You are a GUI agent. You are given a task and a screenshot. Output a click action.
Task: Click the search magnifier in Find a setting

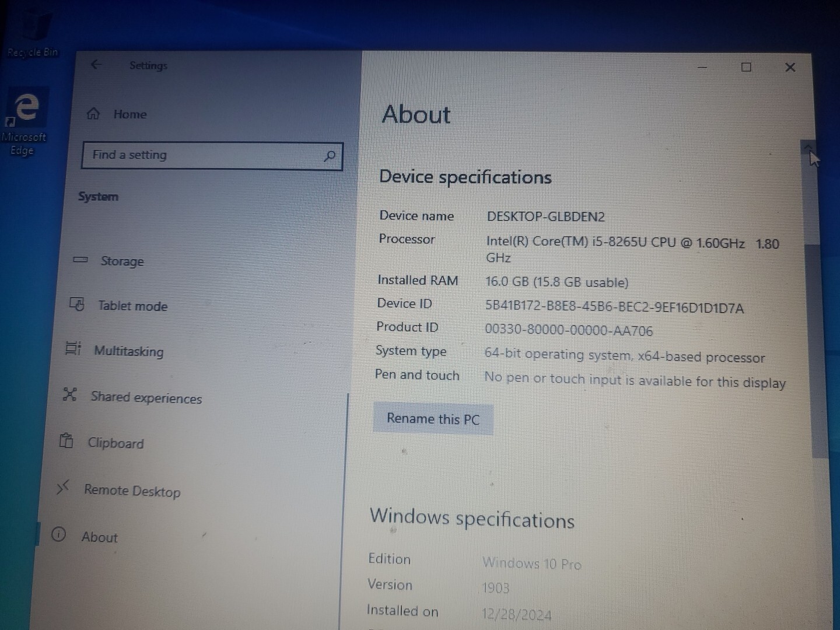tap(330, 156)
